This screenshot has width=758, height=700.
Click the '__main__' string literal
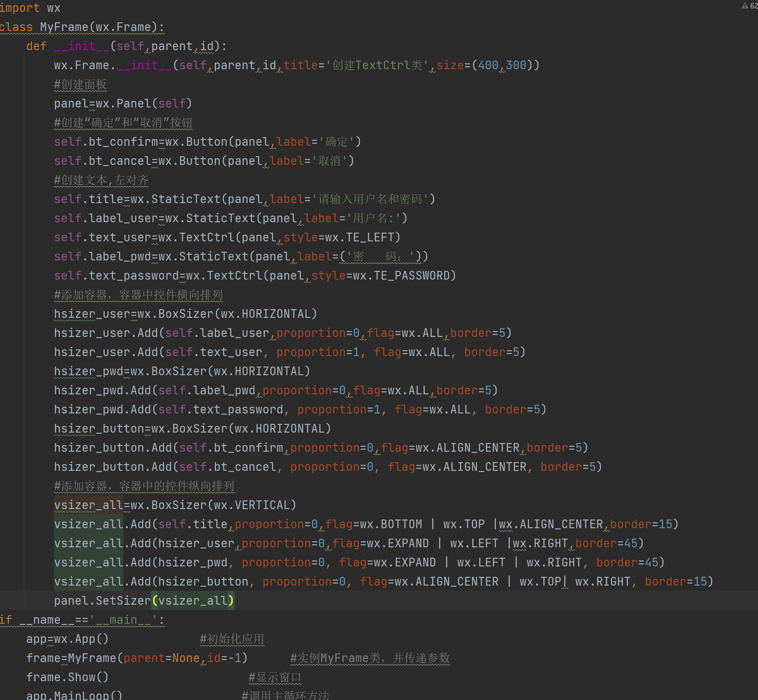123,620
